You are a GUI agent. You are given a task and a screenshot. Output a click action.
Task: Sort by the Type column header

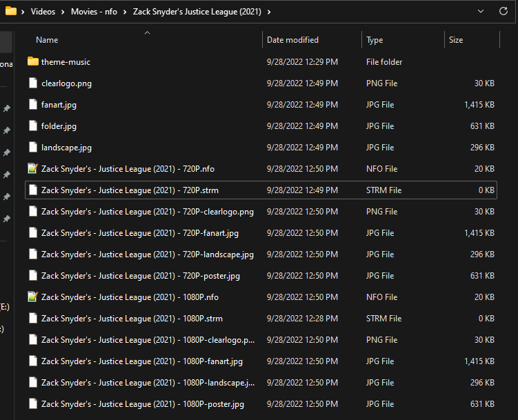(375, 40)
